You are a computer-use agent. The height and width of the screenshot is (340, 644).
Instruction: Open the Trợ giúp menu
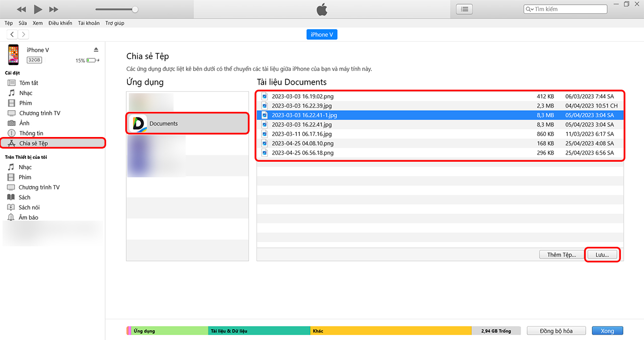pos(115,23)
